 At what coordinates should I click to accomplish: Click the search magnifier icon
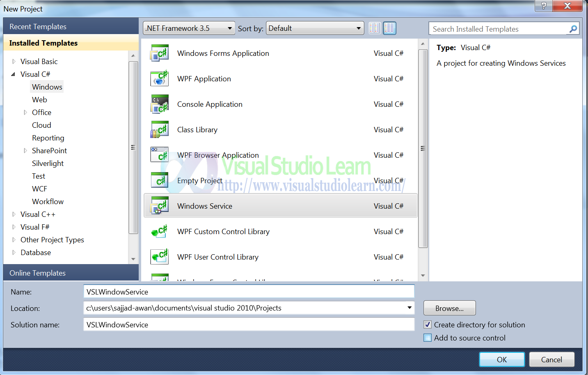573,29
